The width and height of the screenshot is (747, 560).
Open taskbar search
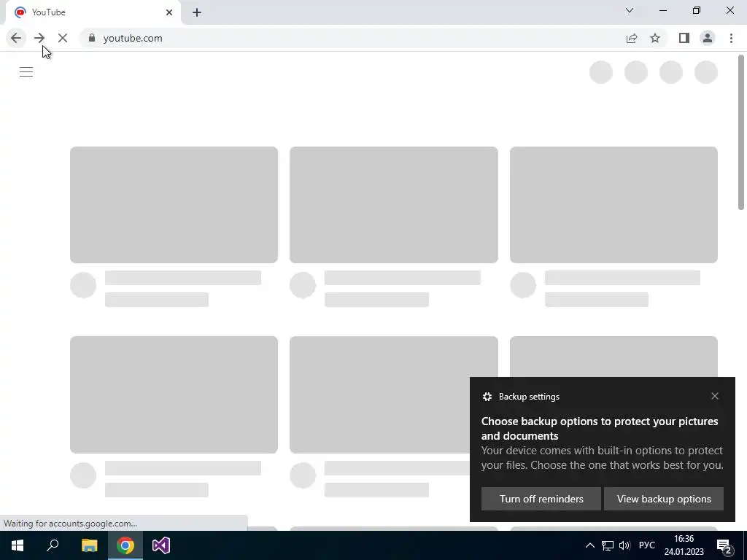coord(53,545)
